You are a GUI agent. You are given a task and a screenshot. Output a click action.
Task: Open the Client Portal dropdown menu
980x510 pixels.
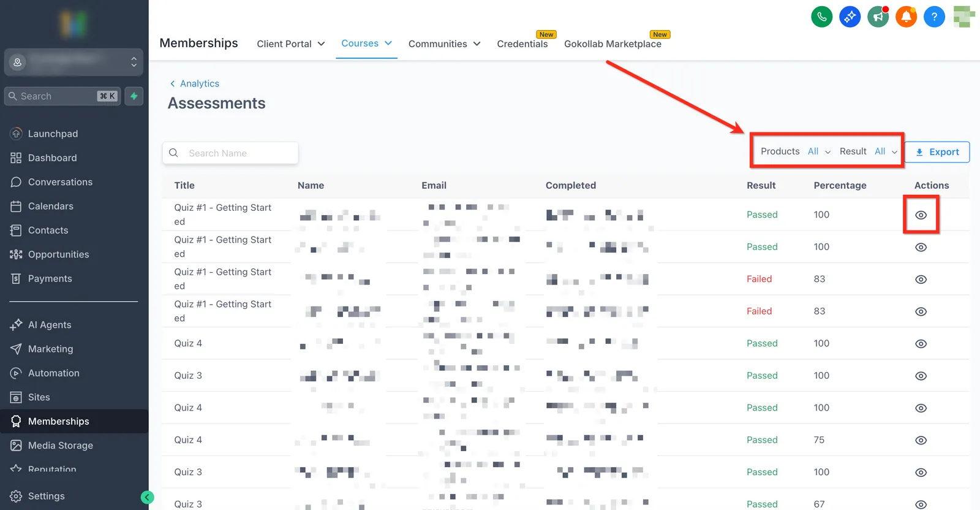pos(291,44)
